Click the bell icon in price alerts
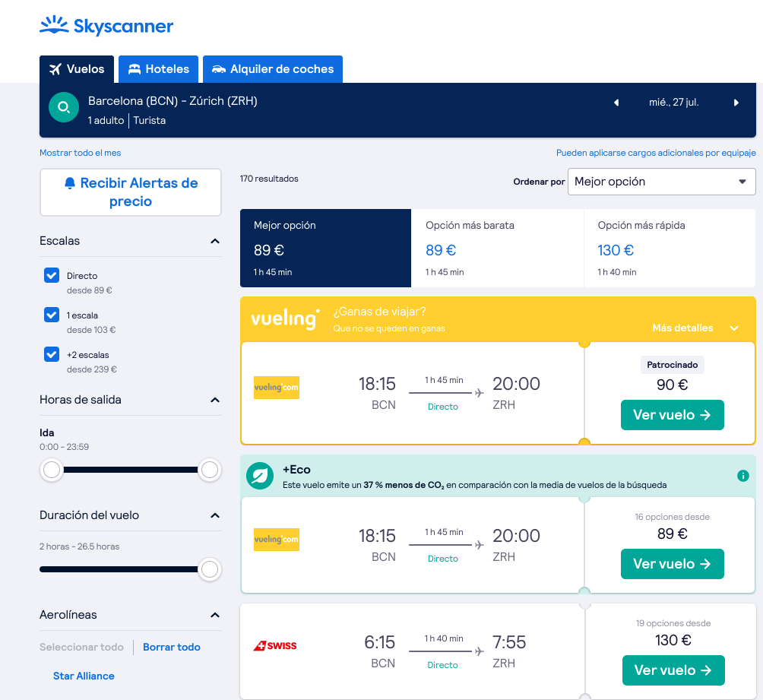 click(x=70, y=183)
